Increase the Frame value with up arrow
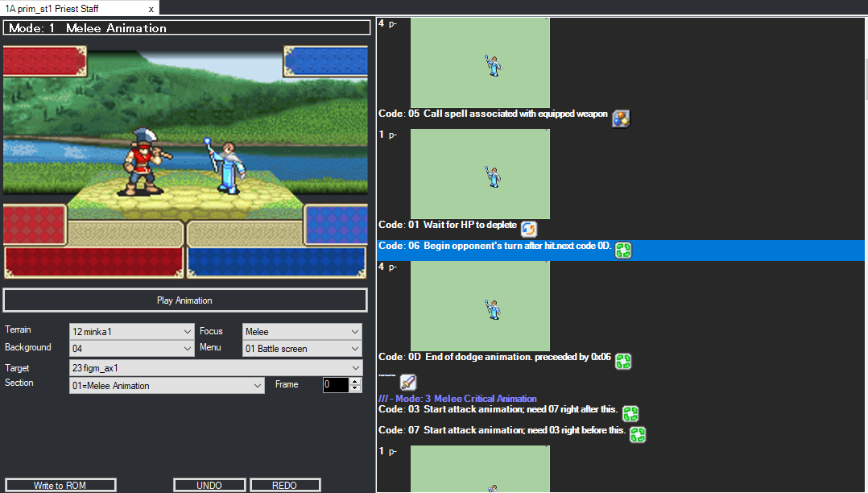This screenshot has width=868, height=493. point(355,381)
